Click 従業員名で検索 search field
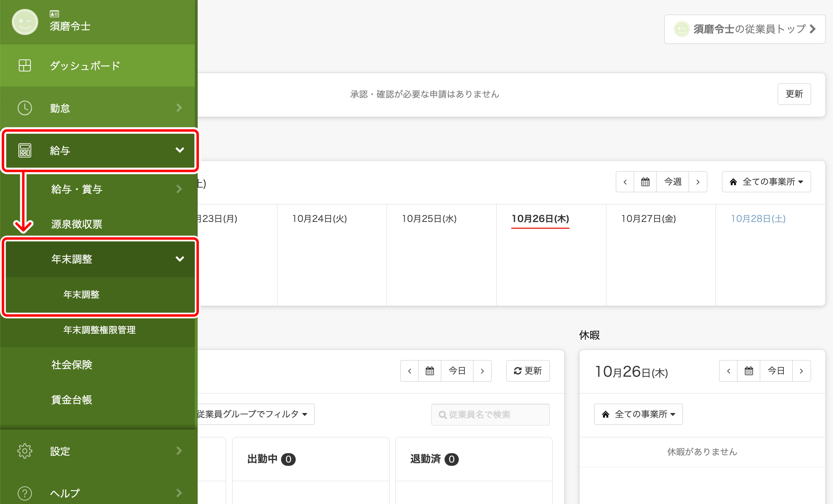The image size is (833, 504). pyautogui.click(x=491, y=415)
